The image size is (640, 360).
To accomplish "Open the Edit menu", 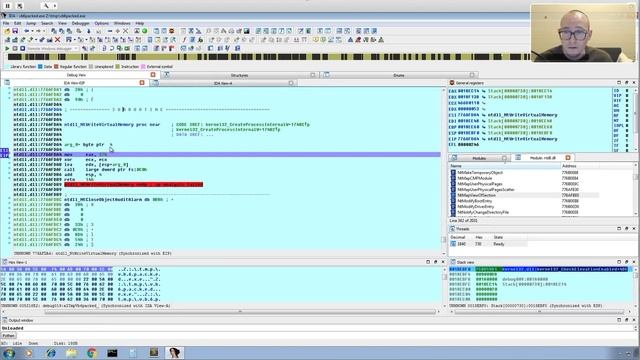I will pos(18,23).
